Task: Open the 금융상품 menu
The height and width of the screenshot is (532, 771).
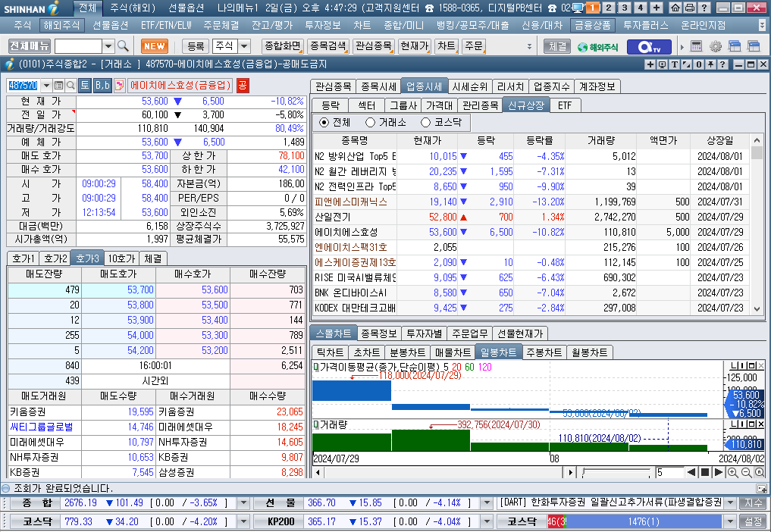Action: coord(593,25)
